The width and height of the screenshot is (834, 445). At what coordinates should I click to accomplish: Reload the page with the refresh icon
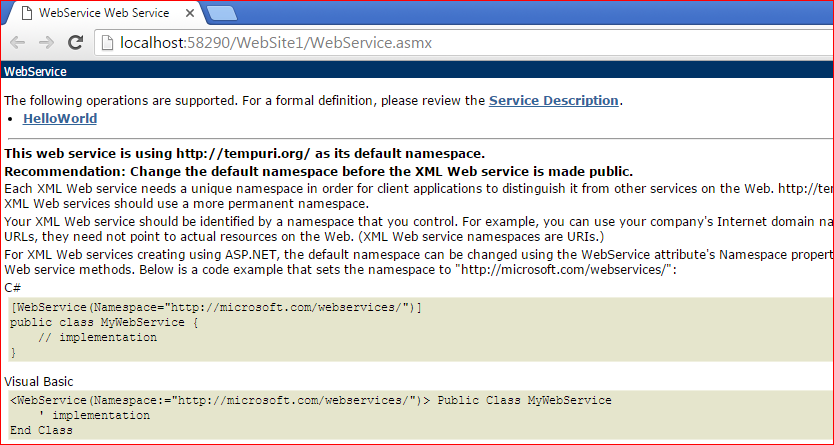pos(76,43)
